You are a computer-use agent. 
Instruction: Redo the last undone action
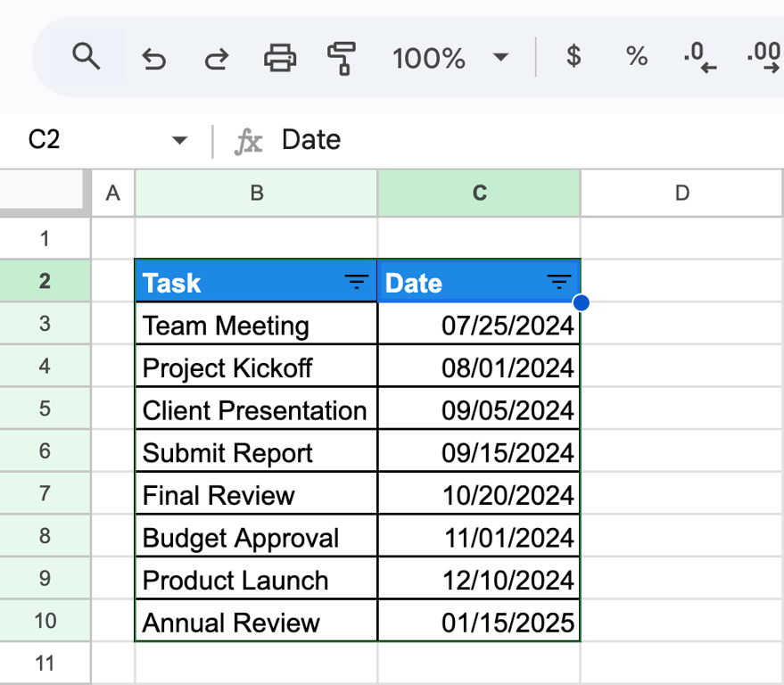pyautogui.click(x=217, y=59)
